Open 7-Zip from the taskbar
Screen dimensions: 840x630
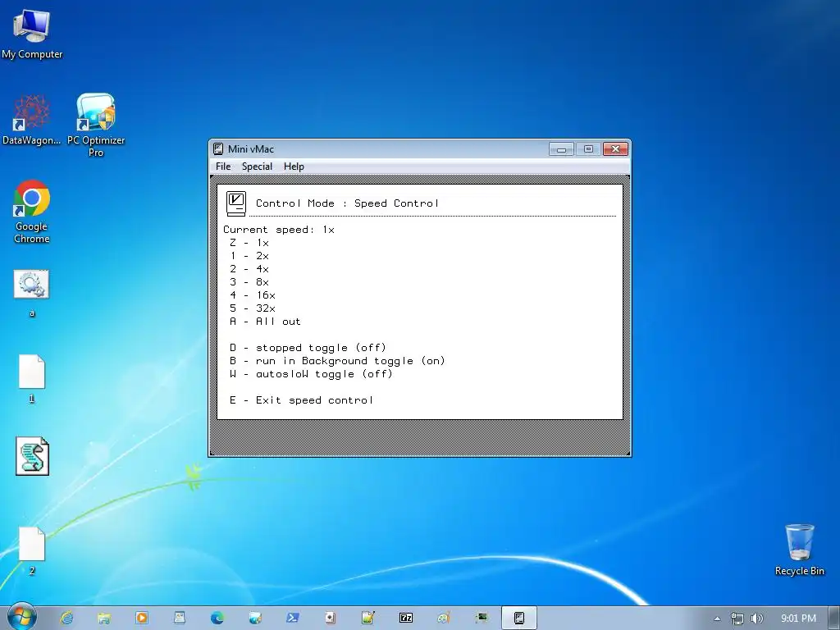(406, 618)
